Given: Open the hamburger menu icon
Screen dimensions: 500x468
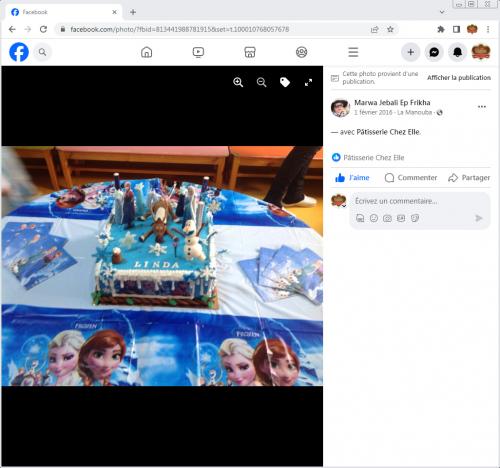Looking at the screenshot, I should pos(353,52).
